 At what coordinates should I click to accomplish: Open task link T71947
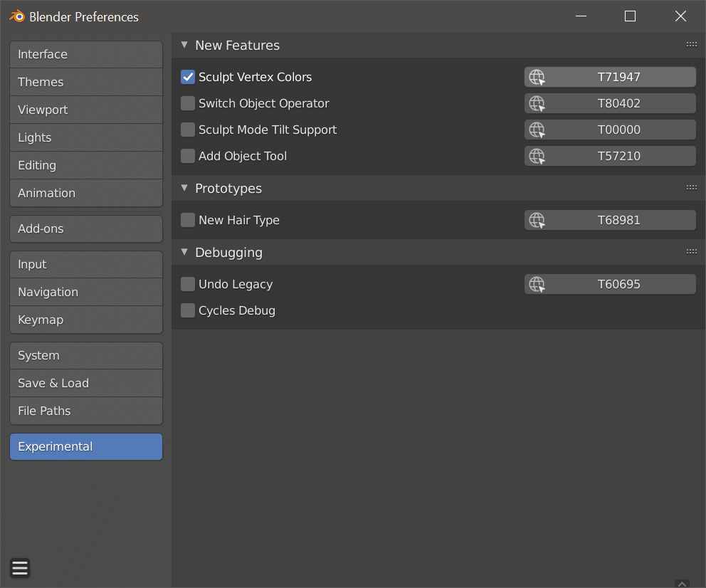pos(610,77)
